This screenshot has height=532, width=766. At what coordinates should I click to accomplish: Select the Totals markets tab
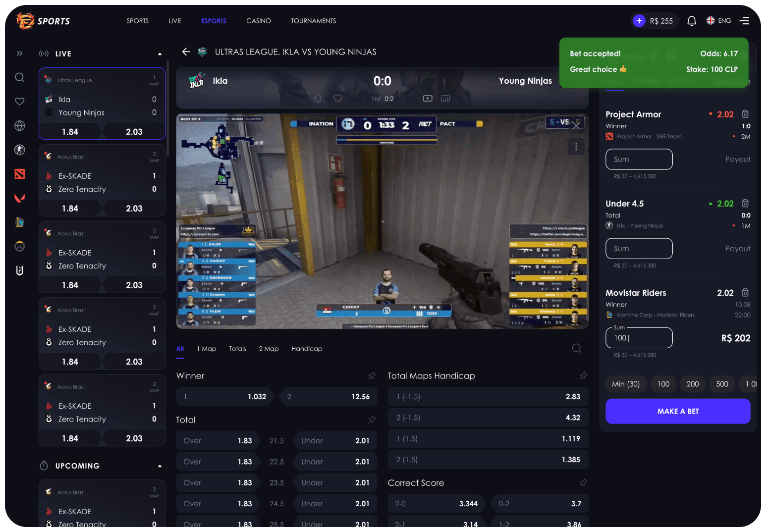(x=237, y=349)
